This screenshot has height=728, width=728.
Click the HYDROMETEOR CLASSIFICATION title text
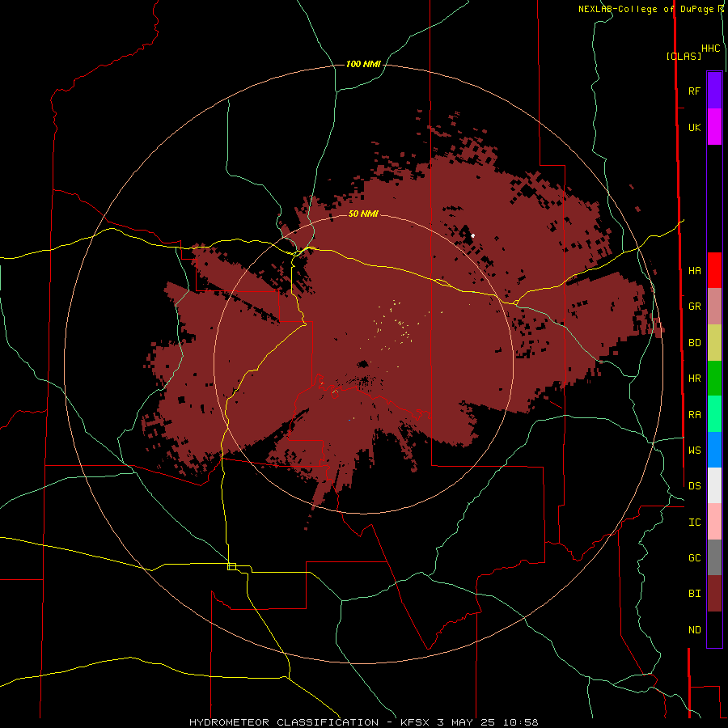284,722
